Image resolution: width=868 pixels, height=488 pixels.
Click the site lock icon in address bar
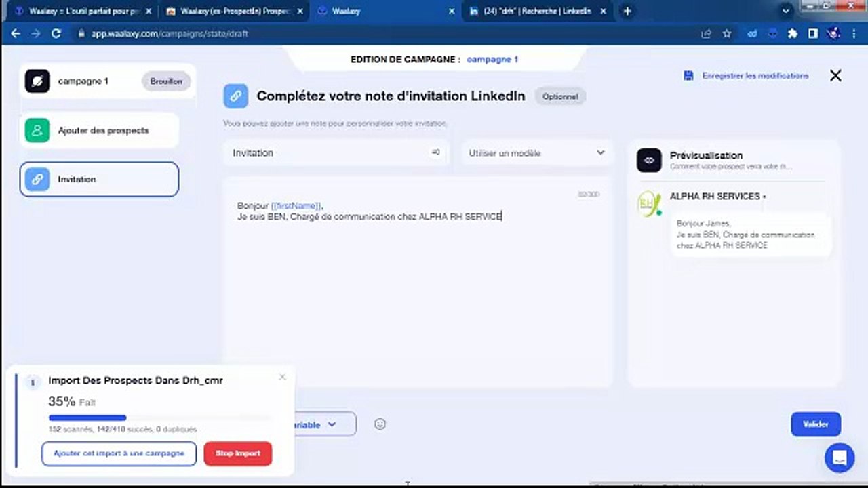(82, 33)
